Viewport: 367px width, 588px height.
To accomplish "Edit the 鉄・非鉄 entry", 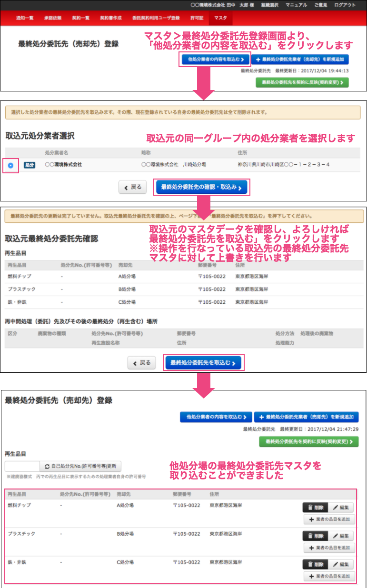I will pos(342,565).
